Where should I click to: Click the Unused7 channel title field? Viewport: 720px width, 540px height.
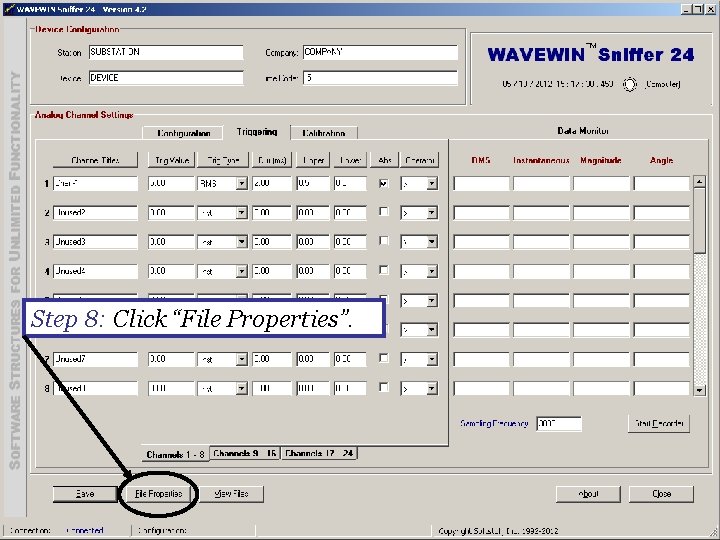tap(95, 359)
